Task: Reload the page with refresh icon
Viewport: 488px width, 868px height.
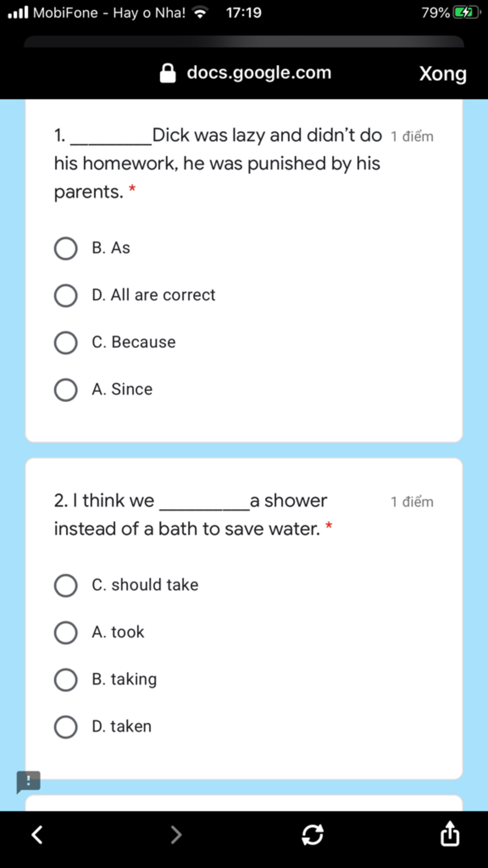Action: 313,835
